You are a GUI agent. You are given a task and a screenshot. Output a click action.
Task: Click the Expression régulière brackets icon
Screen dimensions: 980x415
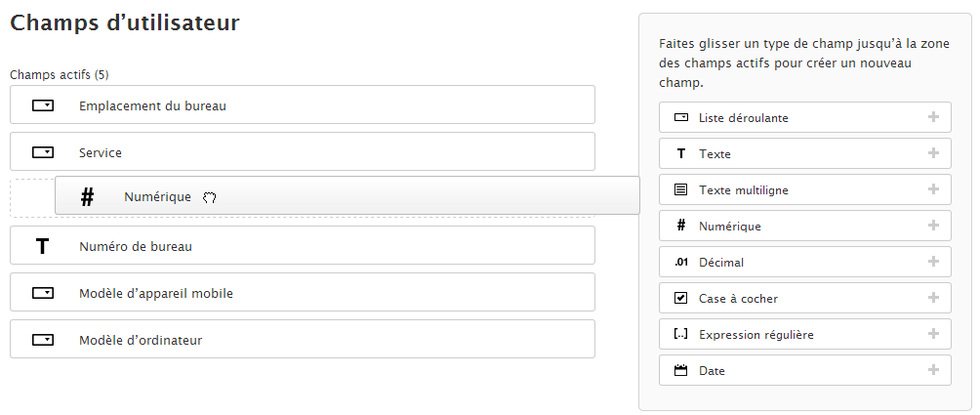tap(680, 335)
